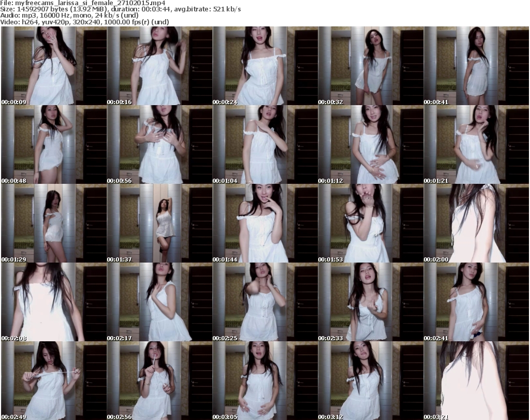Choose the 00:00:56 preview frame
Screen dimensions: 530x420
[x=159, y=144]
